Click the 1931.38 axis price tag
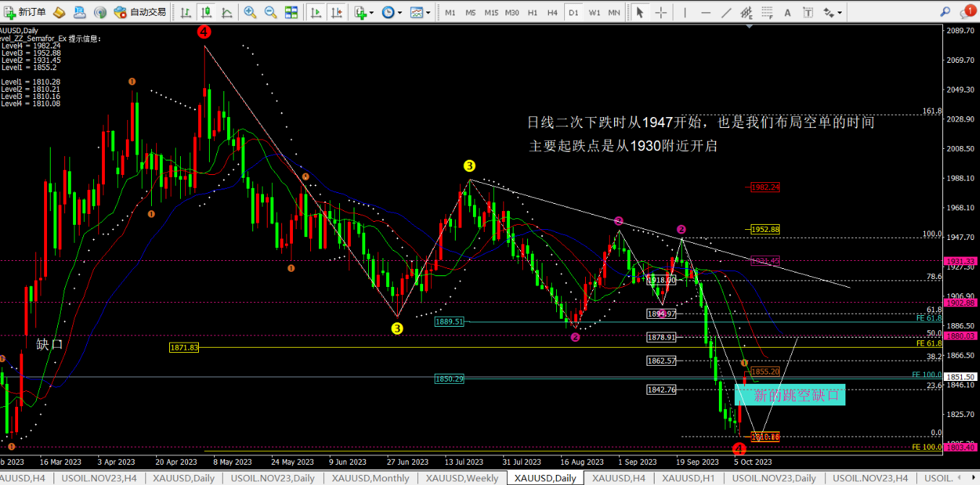The image size is (980, 485). [x=961, y=260]
